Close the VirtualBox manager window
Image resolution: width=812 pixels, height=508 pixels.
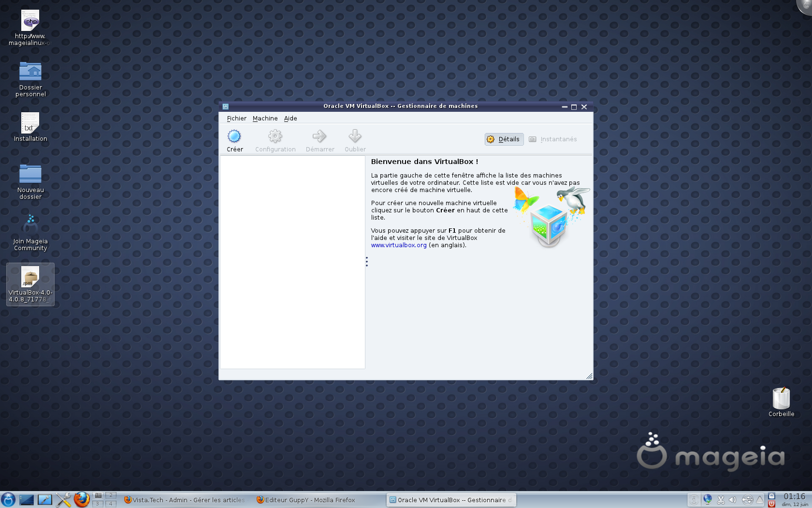584,107
